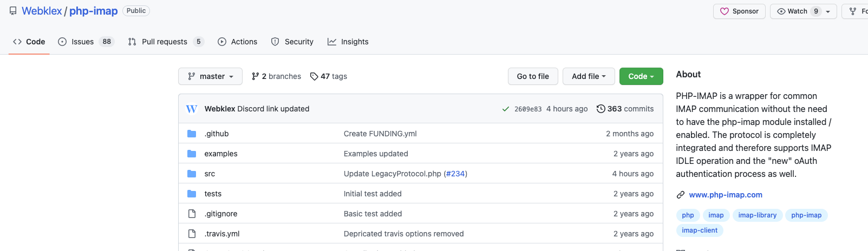The image size is (868, 251).
Task: Select the imap topic tag
Action: 716,215
